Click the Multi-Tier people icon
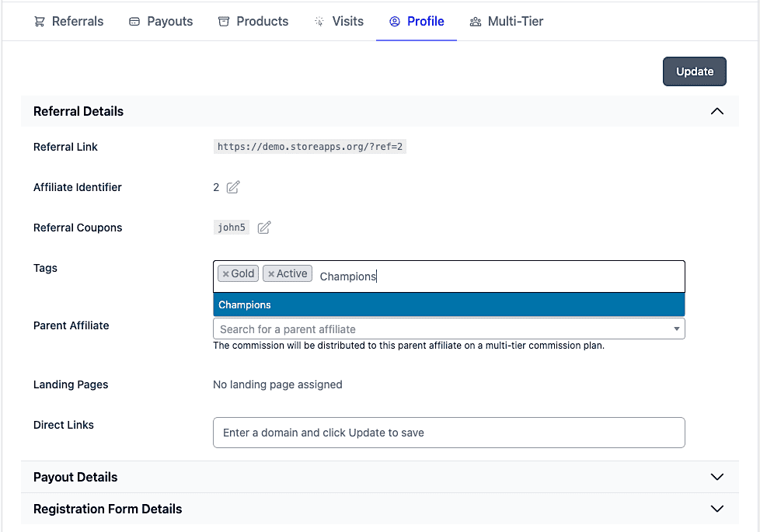The width and height of the screenshot is (760, 532). point(476,21)
